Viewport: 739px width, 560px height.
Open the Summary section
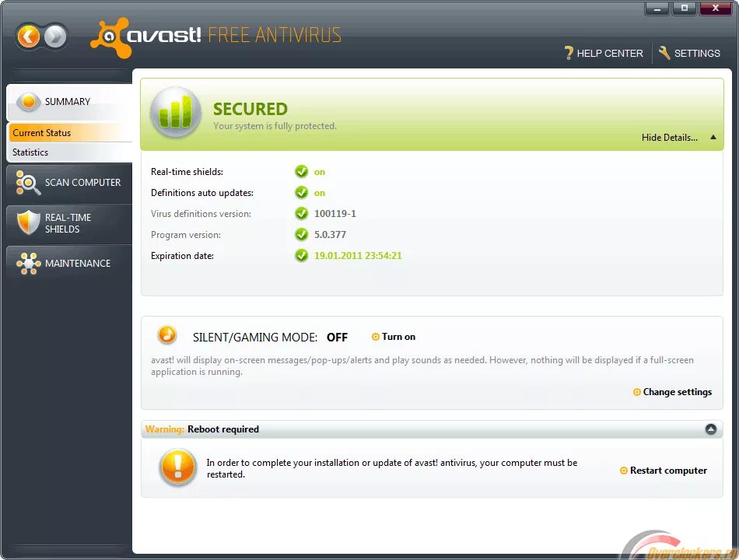69,102
